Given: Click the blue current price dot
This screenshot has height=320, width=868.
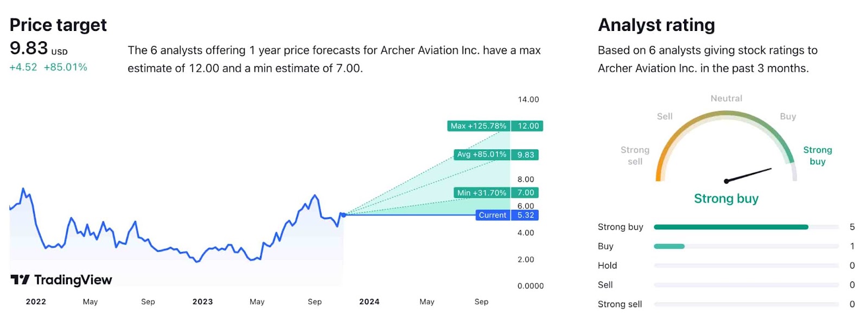Looking at the screenshot, I should (343, 215).
